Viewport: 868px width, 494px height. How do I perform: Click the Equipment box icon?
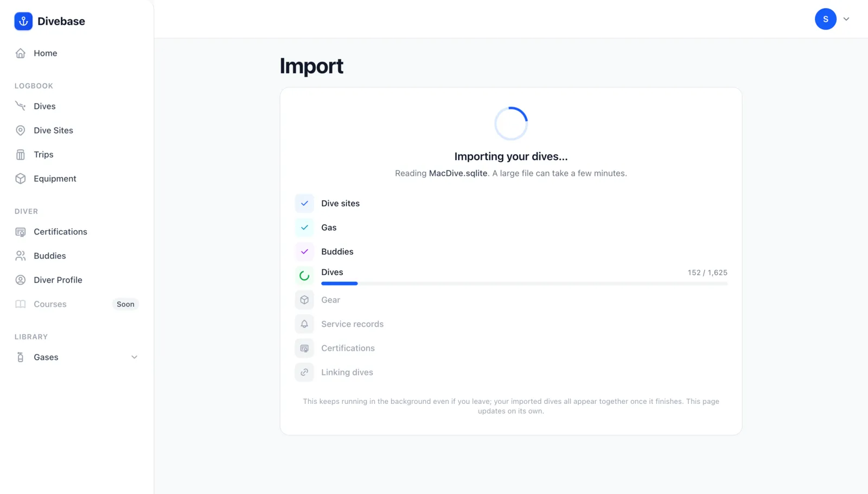[21, 179]
